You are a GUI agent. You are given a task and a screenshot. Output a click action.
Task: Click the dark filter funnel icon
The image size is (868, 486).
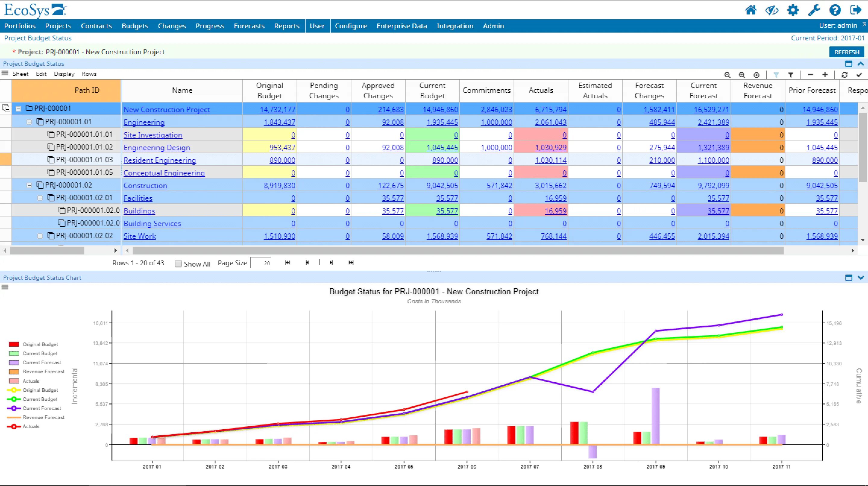tap(791, 75)
